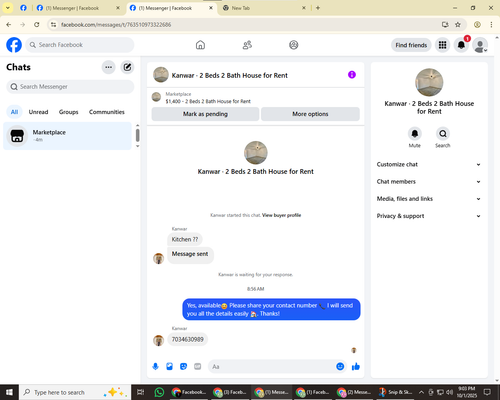This screenshot has height=400, width=500.
Task: Open the Friends icon in top navigation
Action: click(247, 45)
